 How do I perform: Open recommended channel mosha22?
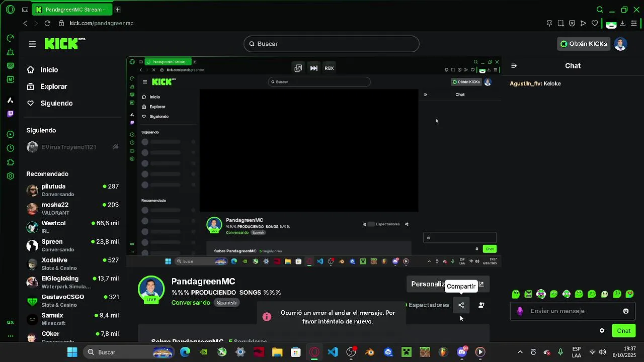coord(72,209)
